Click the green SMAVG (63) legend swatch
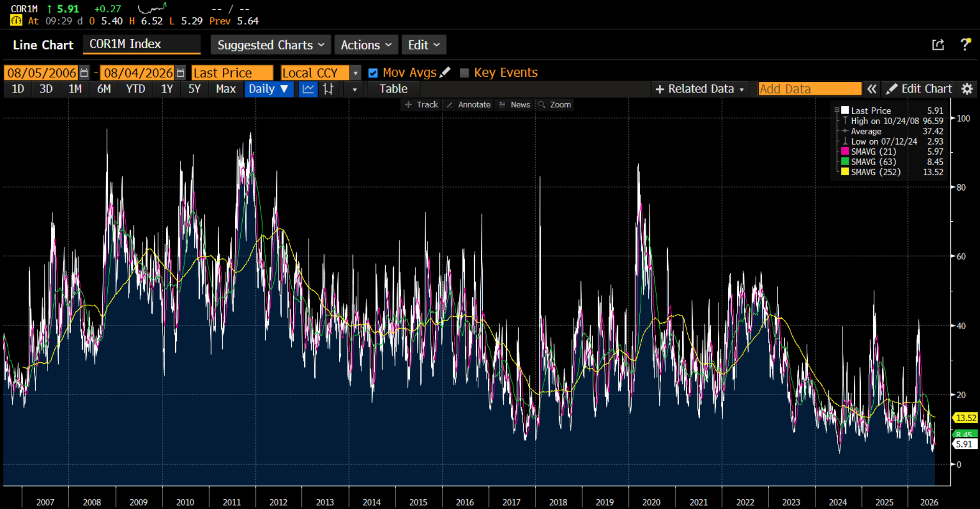Image resolution: width=980 pixels, height=509 pixels. tap(845, 161)
